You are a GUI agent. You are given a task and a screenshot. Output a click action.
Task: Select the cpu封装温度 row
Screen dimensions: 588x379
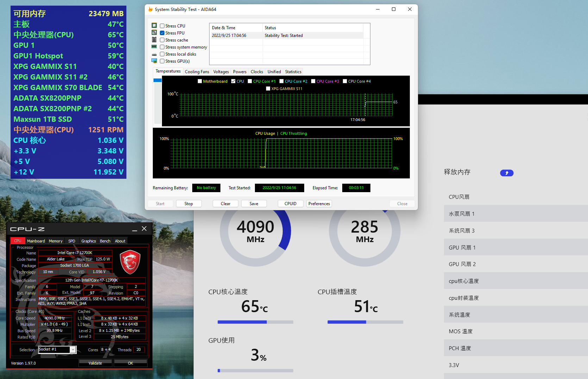(x=516, y=298)
